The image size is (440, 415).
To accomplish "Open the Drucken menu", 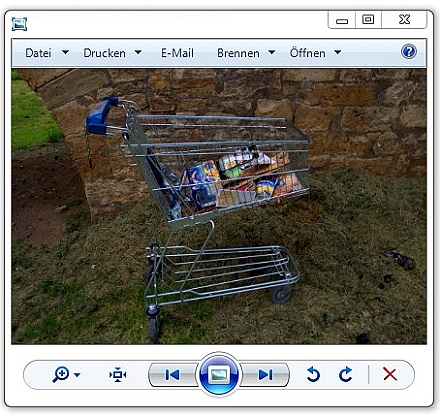I will point(104,53).
